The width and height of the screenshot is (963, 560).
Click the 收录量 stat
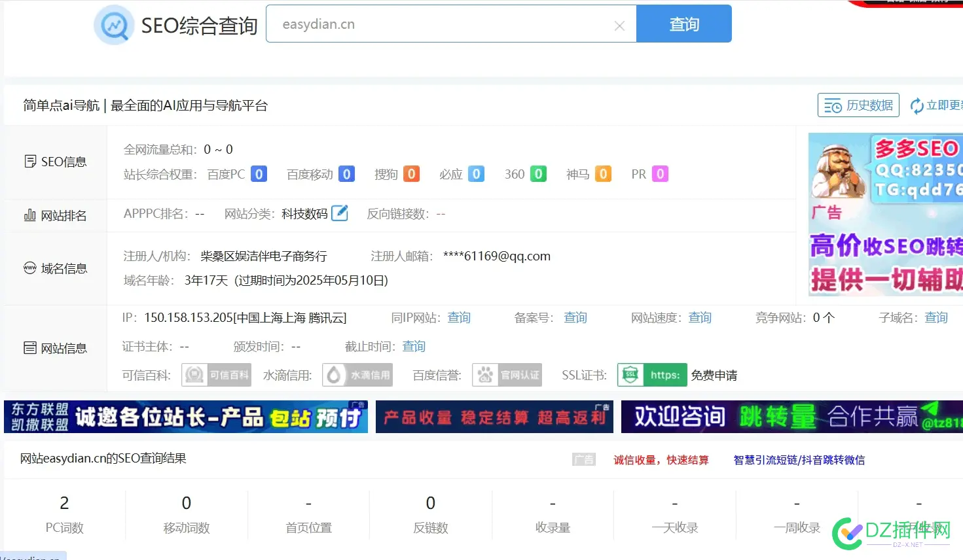pyautogui.click(x=553, y=515)
